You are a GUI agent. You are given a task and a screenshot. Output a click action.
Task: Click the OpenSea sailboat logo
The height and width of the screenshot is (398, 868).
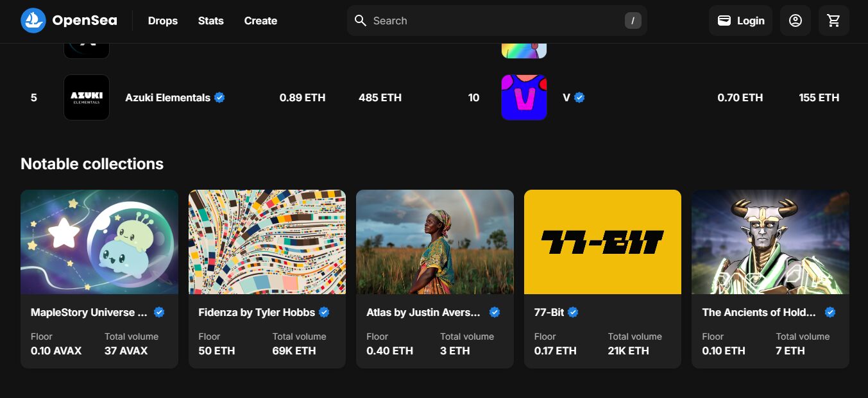tap(33, 21)
